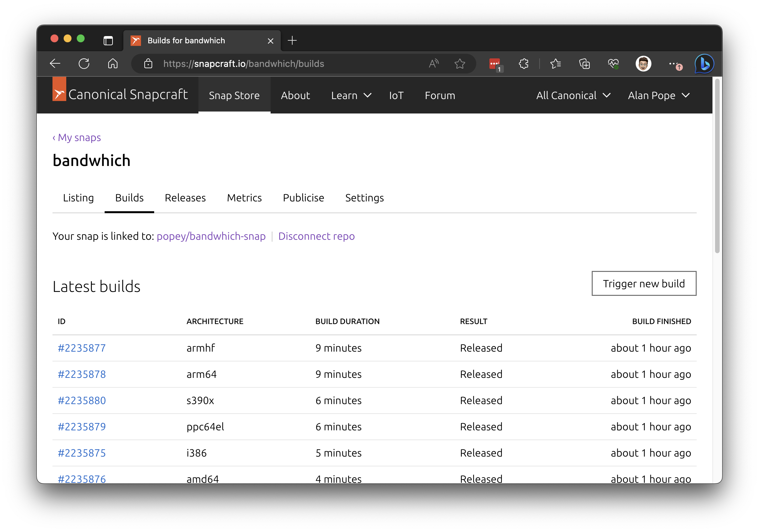View site info via the lock icon

click(148, 64)
